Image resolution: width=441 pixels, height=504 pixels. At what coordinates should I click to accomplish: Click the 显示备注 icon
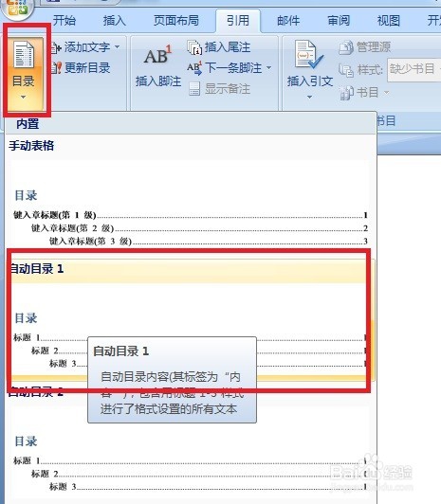click(x=194, y=89)
